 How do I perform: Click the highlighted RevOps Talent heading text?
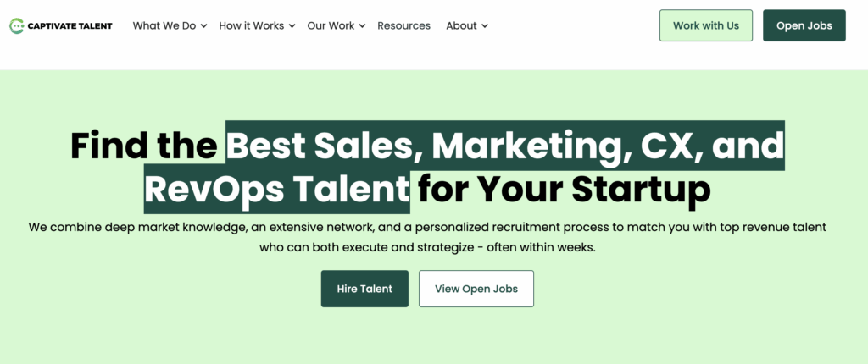pyautogui.click(x=277, y=188)
